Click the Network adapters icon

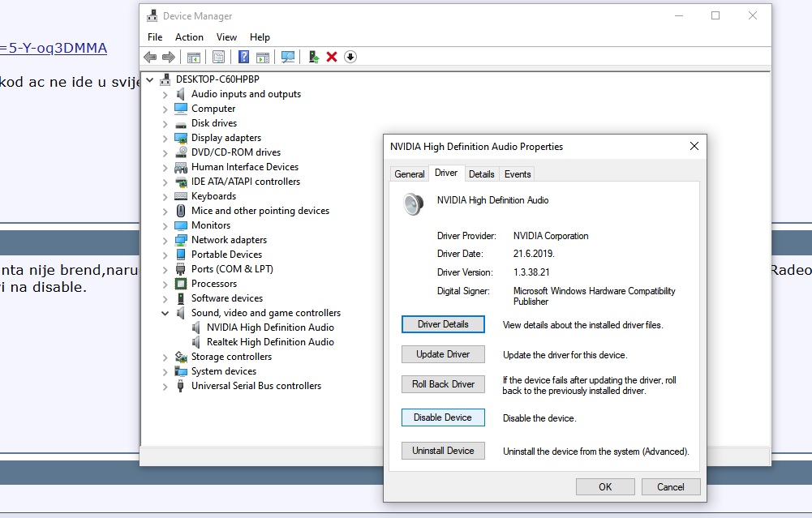pyautogui.click(x=181, y=240)
